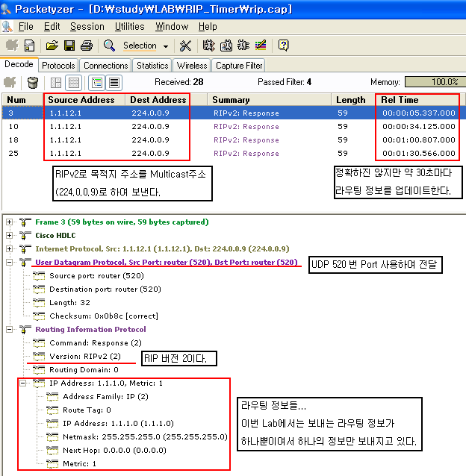
Task: Select the Route Tag: 0 field
Action: point(87,410)
